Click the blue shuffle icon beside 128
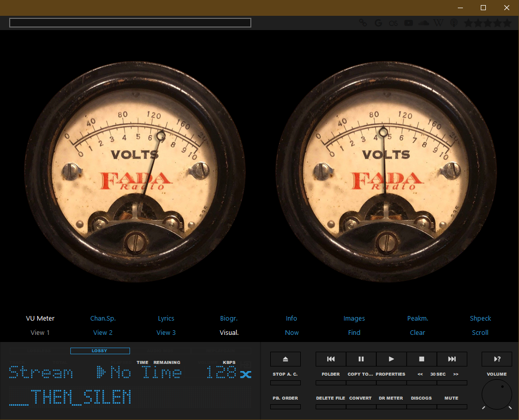Image resolution: width=519 pixels, height=420 pixels. pos(246,375)
